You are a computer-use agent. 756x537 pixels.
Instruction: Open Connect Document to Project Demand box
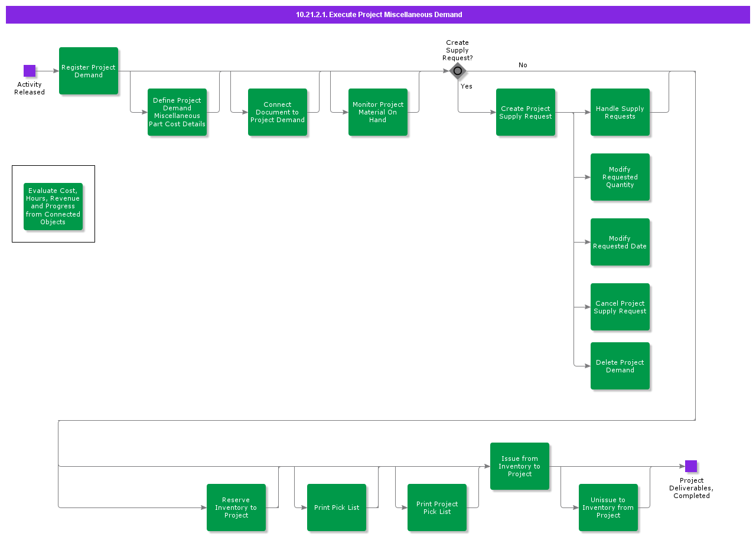pos(278,112)
